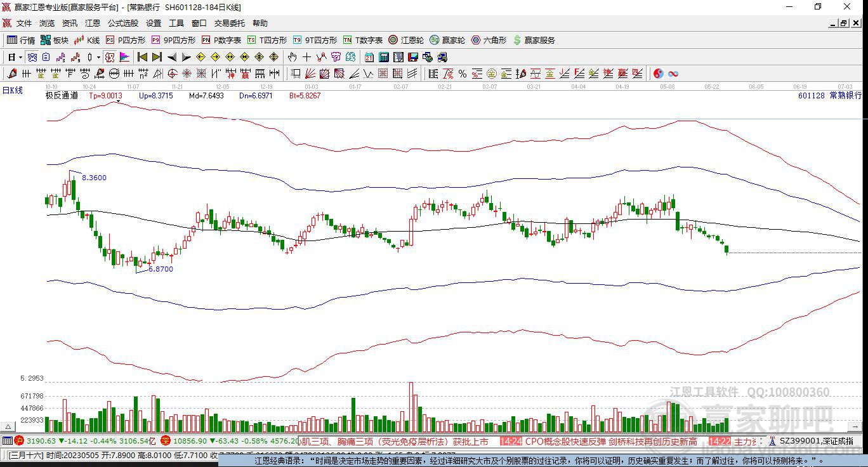
Task: Open the 行情 quotes view
Action: click(21, 40)
